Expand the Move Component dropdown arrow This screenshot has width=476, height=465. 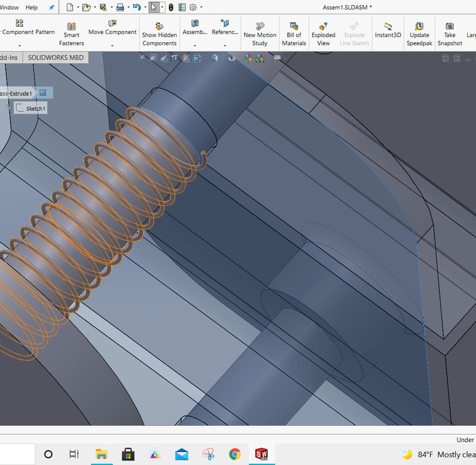[x=112, y=45]
